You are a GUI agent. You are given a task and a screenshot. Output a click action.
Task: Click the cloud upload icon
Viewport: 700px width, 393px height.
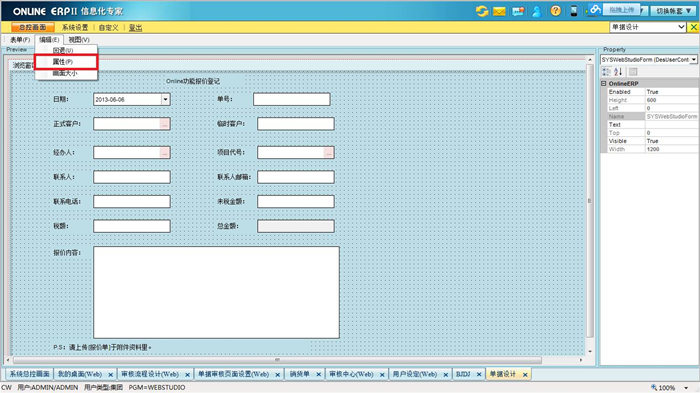coord(595,10)
